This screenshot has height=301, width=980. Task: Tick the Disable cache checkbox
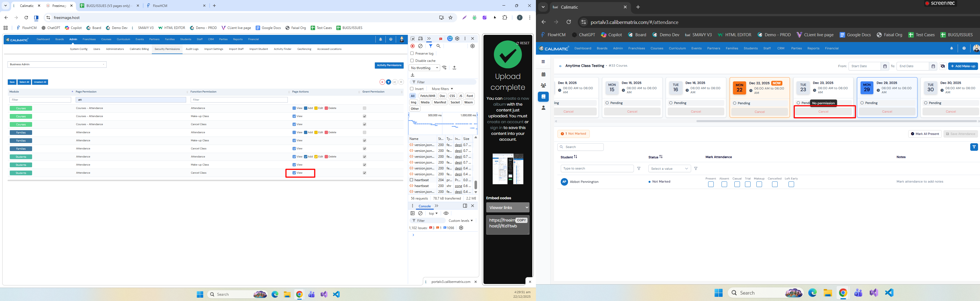pyautogui.click(x=412, y=61)
